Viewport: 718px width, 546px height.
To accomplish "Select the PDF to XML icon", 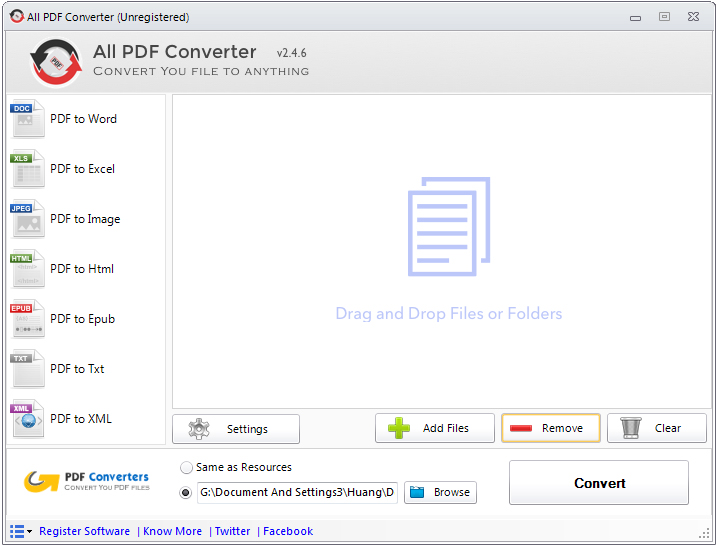I will [x=27, y=418].
